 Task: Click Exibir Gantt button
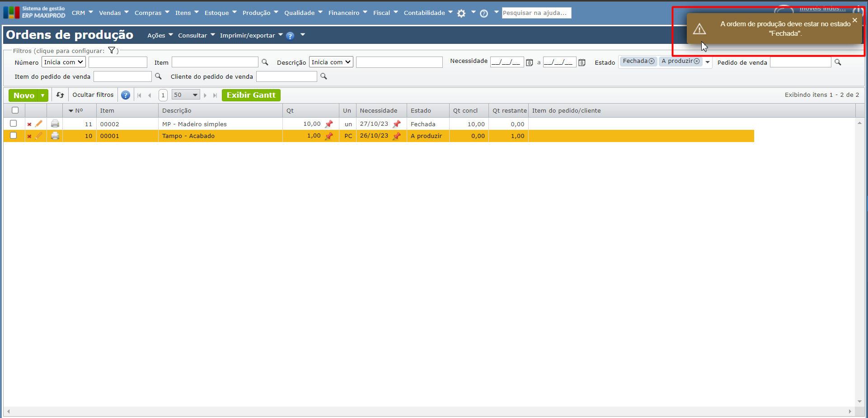251,95
